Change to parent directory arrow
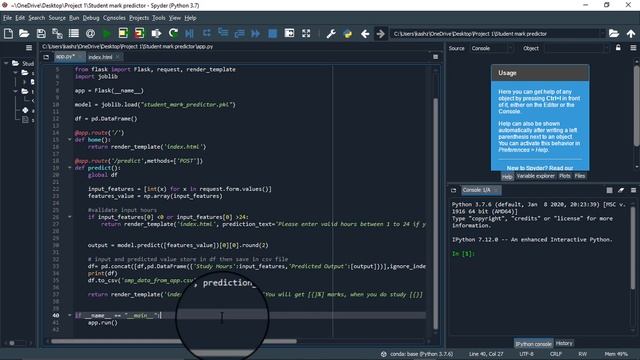Viewport: 640px width, 360px height. tap(631, 33)
